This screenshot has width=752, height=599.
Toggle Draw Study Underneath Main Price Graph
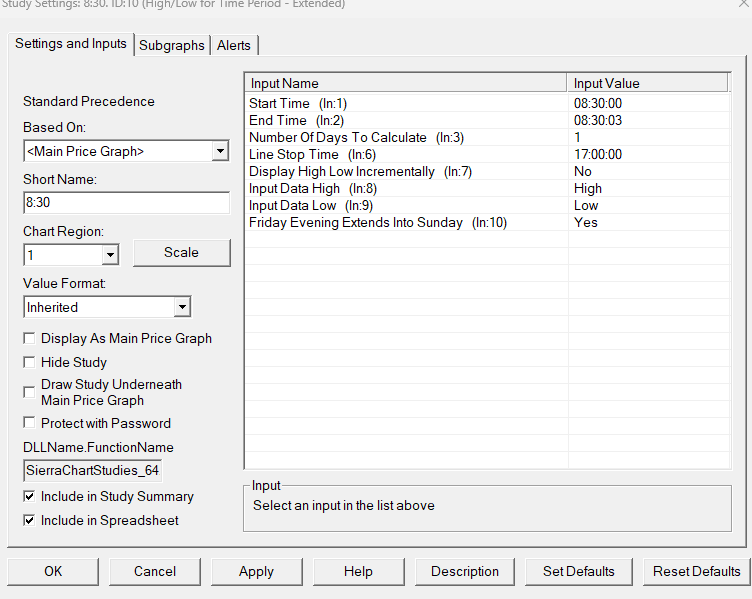29,392
